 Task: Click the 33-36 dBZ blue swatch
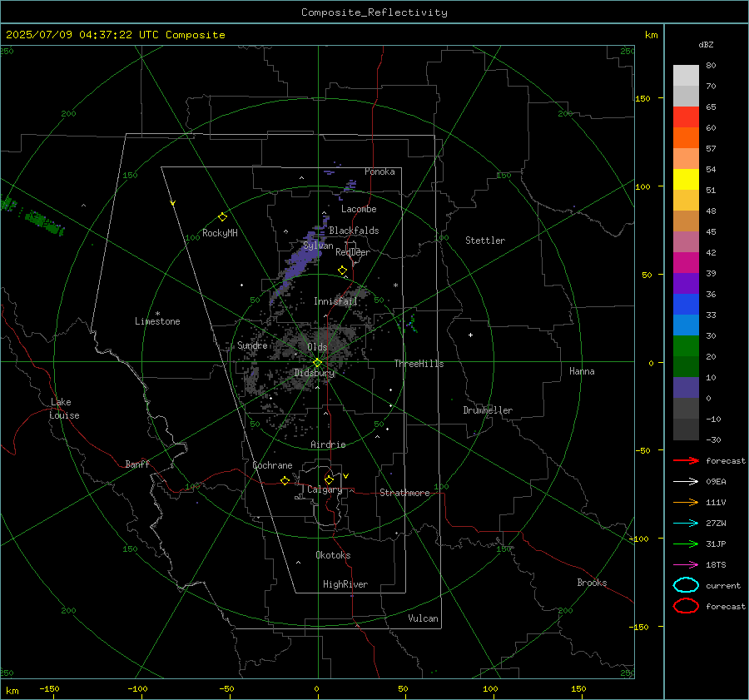(686, 304)
